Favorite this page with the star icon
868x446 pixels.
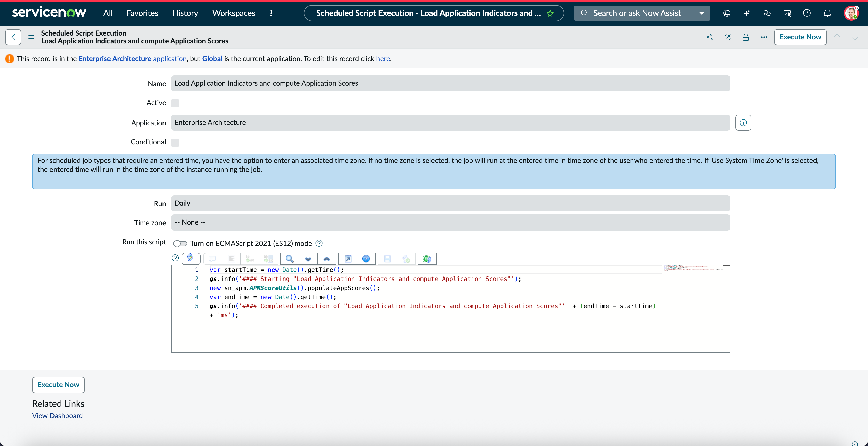click(550, 13)
